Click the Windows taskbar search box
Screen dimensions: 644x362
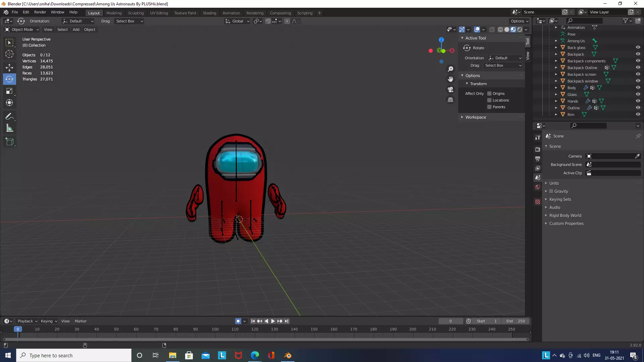tap(74, 355)
